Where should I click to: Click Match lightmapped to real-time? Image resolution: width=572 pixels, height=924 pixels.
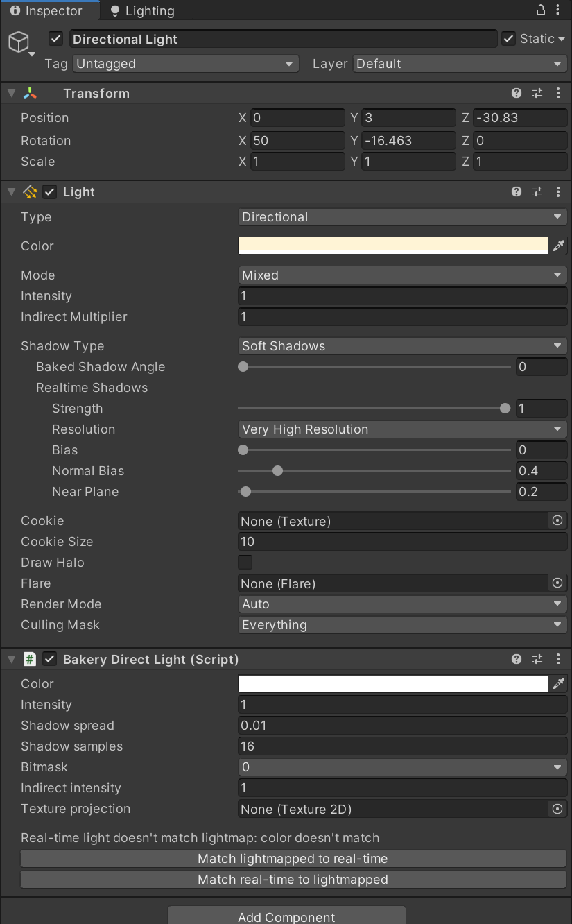292,859
